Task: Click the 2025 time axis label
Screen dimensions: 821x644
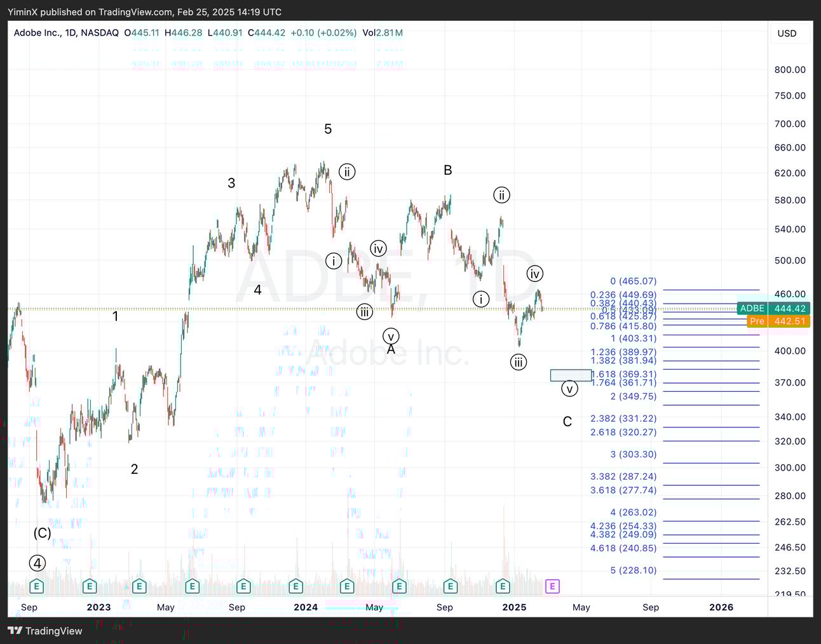Action: pyautogui.click(x=514, y=607)
